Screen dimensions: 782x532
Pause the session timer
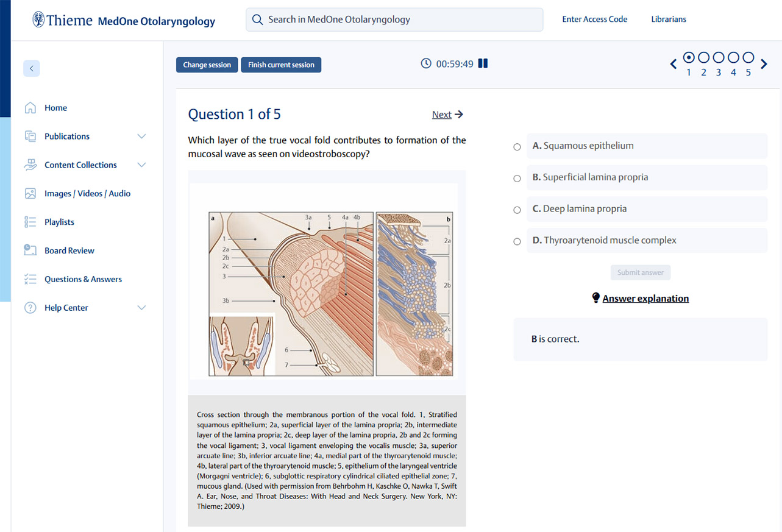(483, 63)
